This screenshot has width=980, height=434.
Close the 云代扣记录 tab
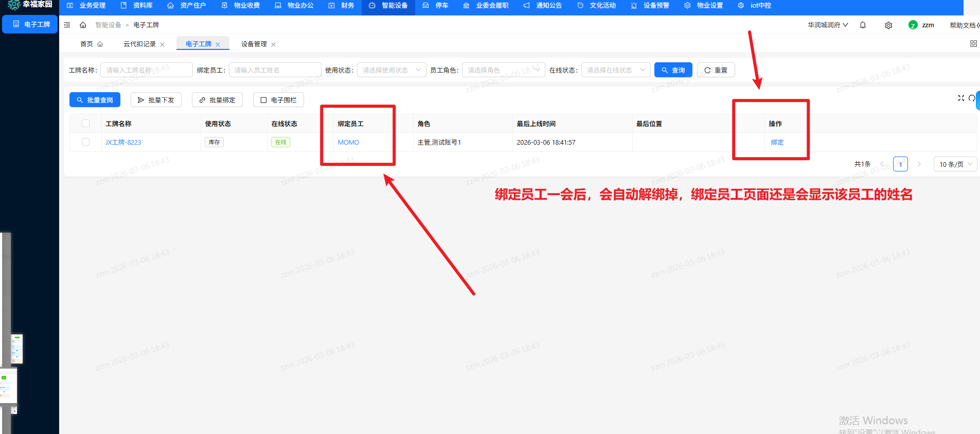(163, 44)
